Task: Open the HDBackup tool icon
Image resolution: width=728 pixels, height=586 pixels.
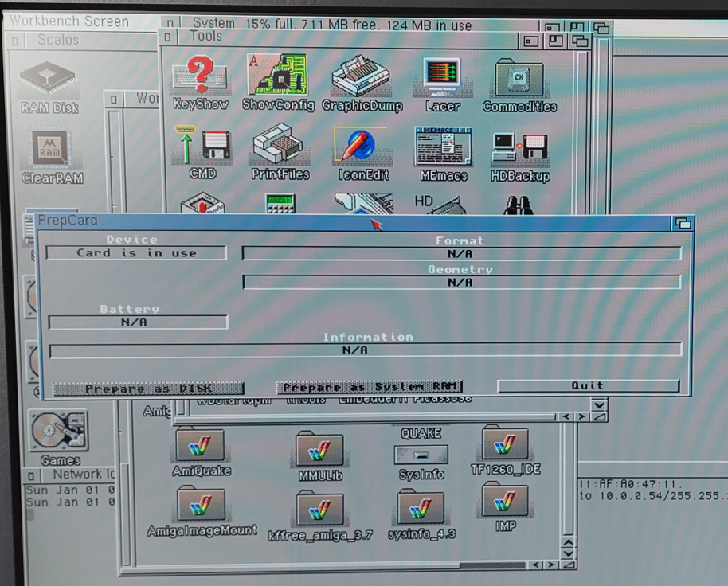Action: 520,156
